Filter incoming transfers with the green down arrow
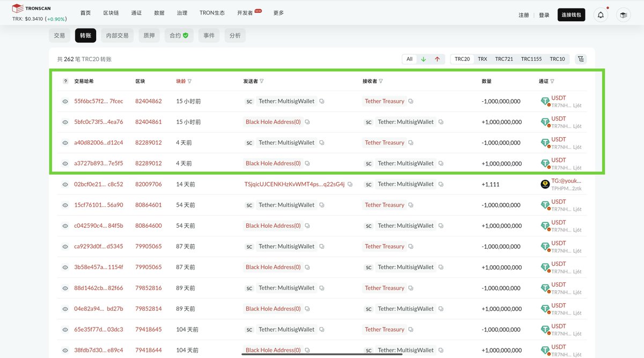 pos(423,59)
